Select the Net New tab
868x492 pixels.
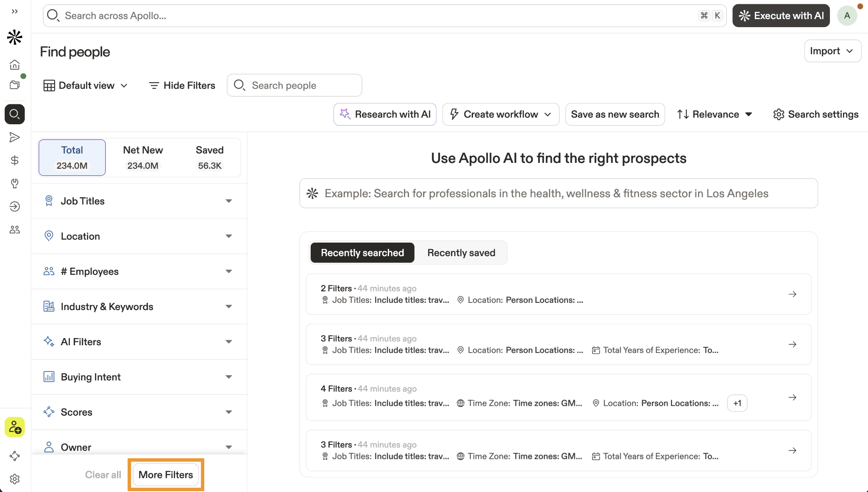click(x=143, y=157)
